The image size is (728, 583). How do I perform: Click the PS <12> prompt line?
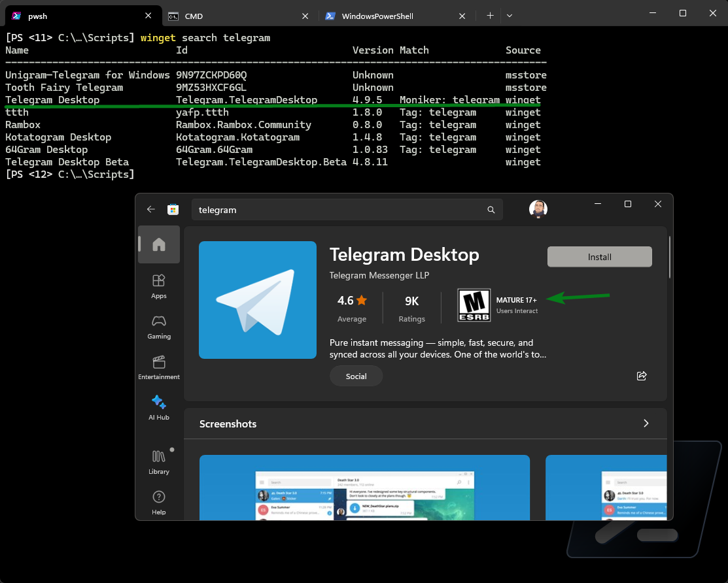point(69,175)
